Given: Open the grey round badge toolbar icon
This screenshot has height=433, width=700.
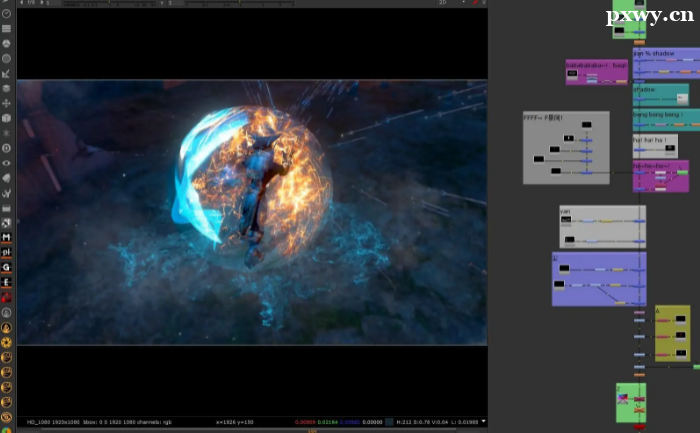Looking at the screenshot, I should tap(6, 312).
